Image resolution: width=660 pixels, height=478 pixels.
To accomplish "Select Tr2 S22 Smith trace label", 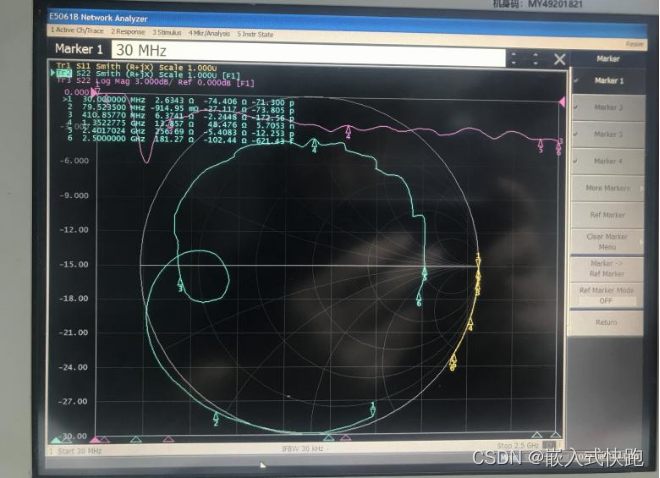I will (x=148, y=74).
